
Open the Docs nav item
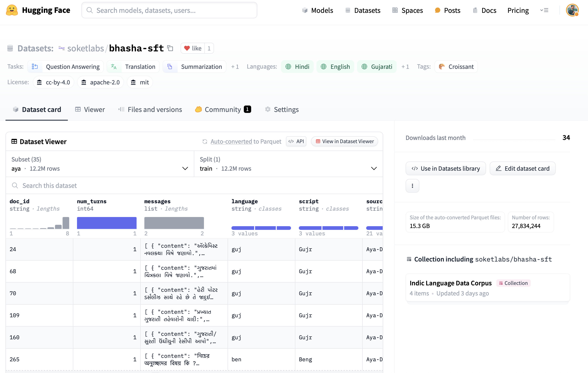[x=484, y=10]
